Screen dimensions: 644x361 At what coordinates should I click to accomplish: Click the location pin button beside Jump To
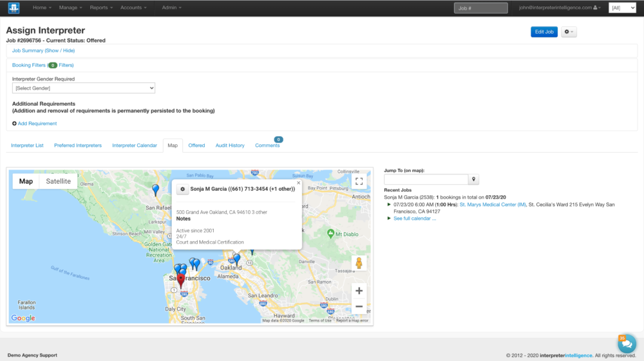click(473, 179)
